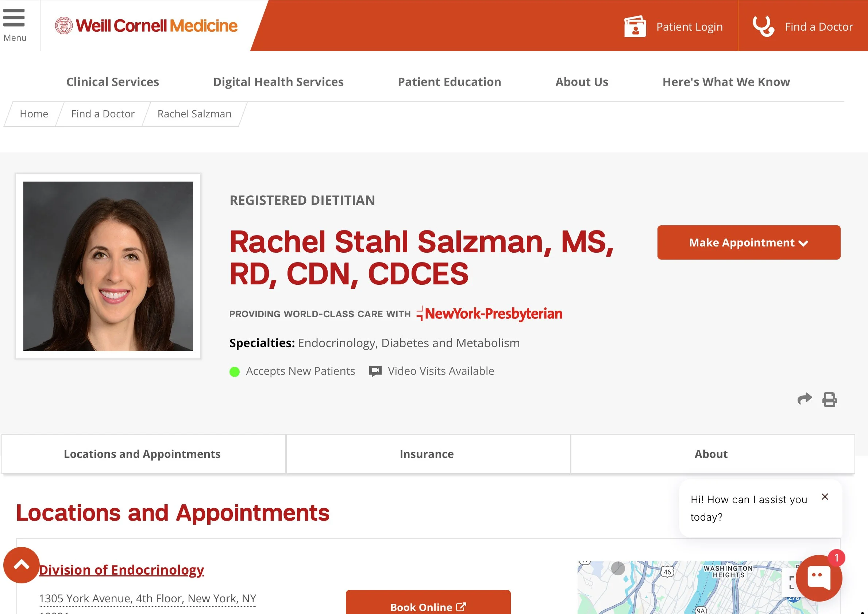Click the map fullscreen toggle icon
This screenshot has height=614, width=868.
[x=790, y=582]
